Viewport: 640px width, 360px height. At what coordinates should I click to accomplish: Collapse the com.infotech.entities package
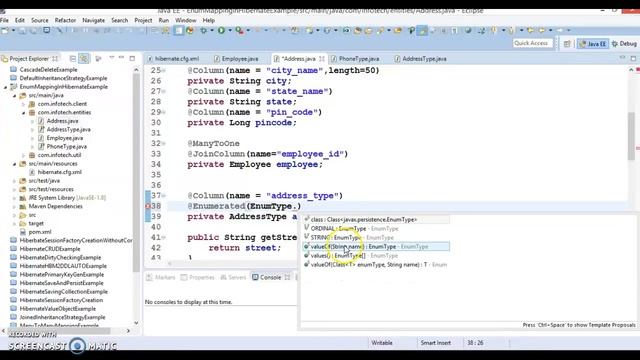point(23,113)
